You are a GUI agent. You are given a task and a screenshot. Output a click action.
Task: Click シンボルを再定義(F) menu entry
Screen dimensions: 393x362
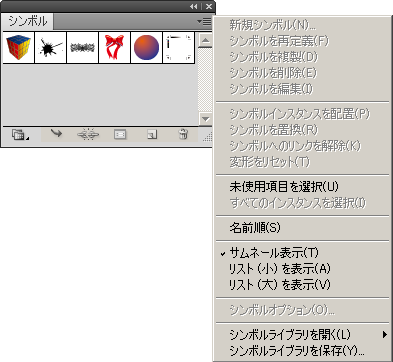pos(302,41)
